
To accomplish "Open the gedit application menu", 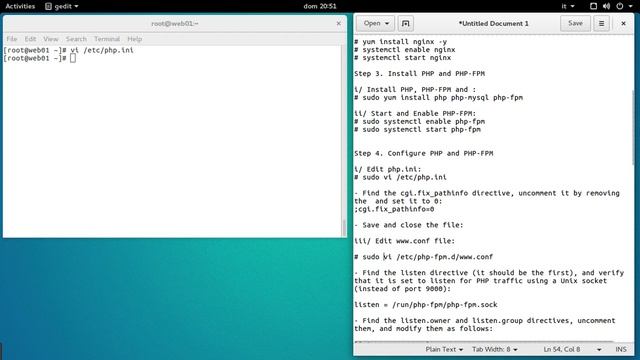I will tap(62, 6).
